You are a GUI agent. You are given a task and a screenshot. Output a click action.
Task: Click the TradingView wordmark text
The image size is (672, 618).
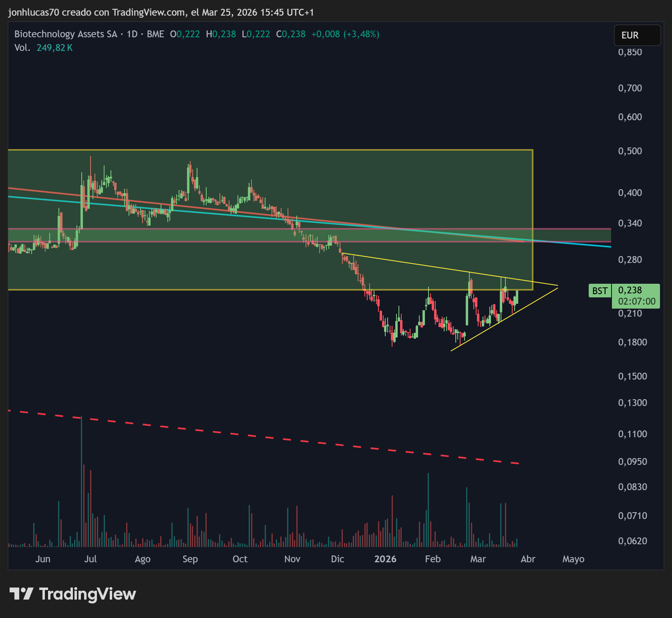(88, 594)
